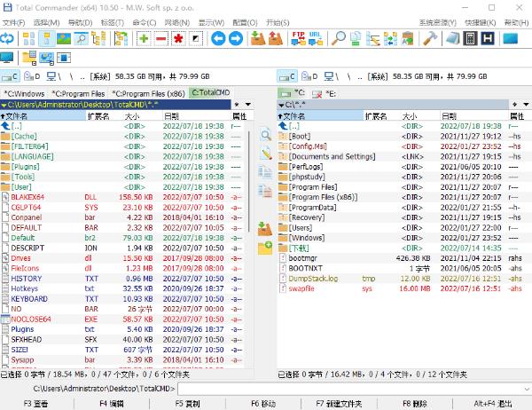Show the folder tree view icon
The height and width of the screenshot is (410, 532).
pos(98,38)
